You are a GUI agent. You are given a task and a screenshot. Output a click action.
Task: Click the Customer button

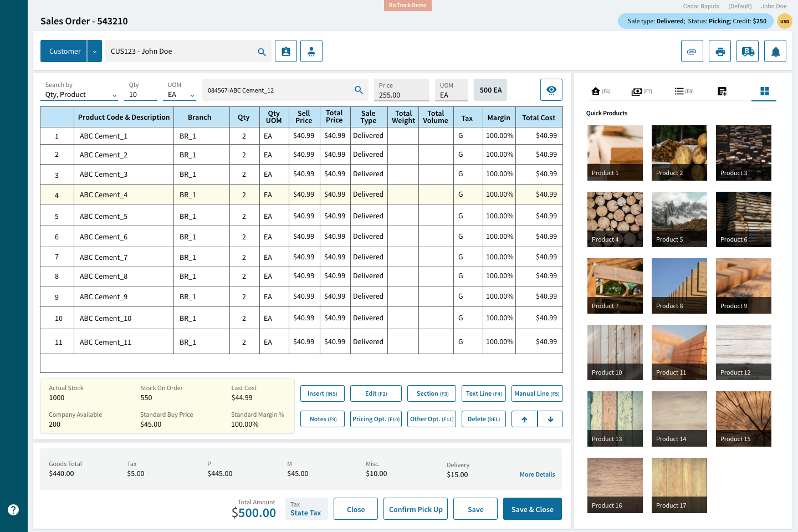pos(64,51)
